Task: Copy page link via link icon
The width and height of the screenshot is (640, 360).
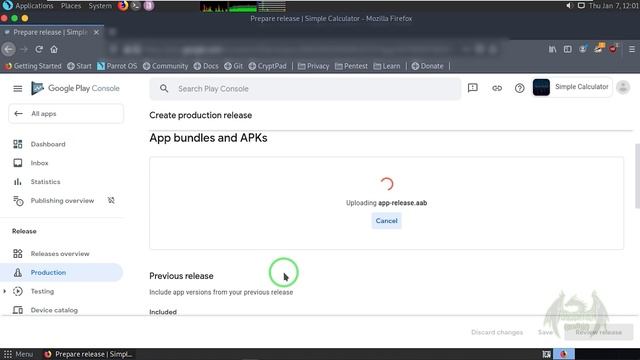Action: click(x=497, y=88)
